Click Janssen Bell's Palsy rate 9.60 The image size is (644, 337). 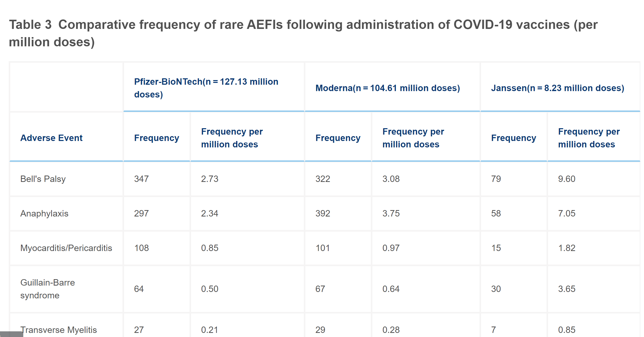tap(567, 179)
